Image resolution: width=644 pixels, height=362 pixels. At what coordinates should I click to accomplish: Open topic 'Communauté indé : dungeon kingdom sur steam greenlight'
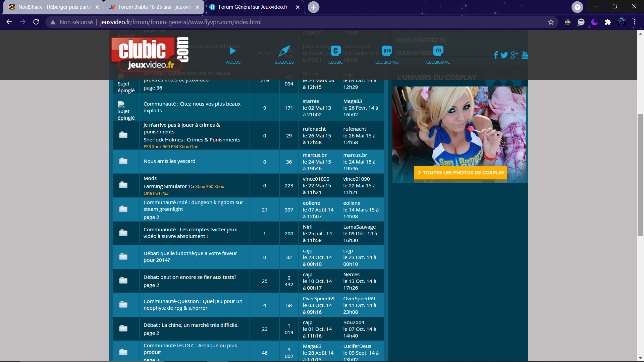coord(193,206)
